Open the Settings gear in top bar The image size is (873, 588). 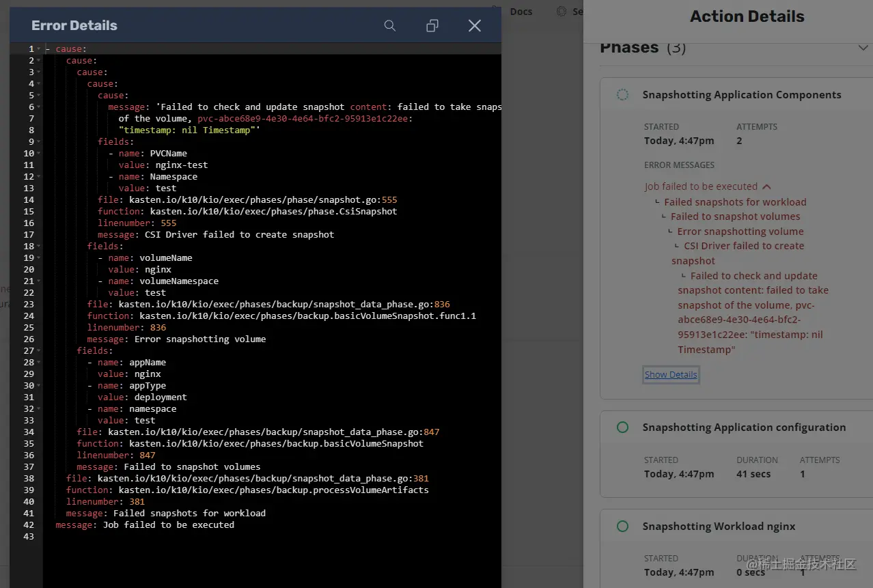562,12
